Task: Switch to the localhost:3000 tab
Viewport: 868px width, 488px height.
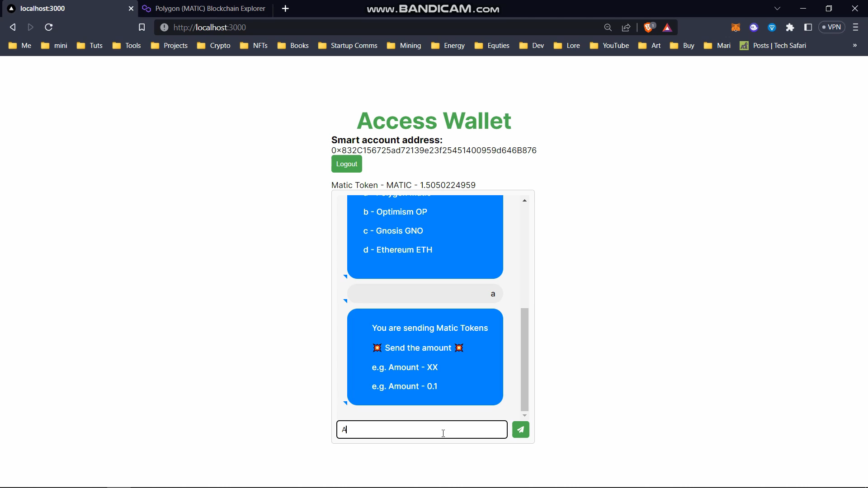Action: (69, 9)
